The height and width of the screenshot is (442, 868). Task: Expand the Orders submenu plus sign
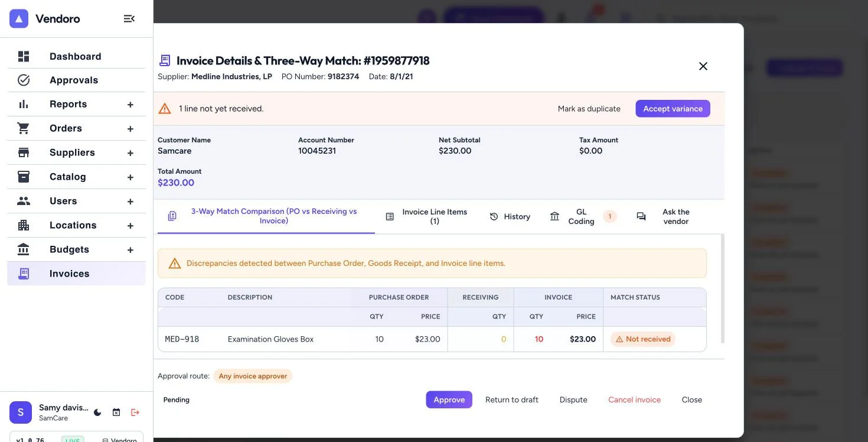(x=130, y=129)
